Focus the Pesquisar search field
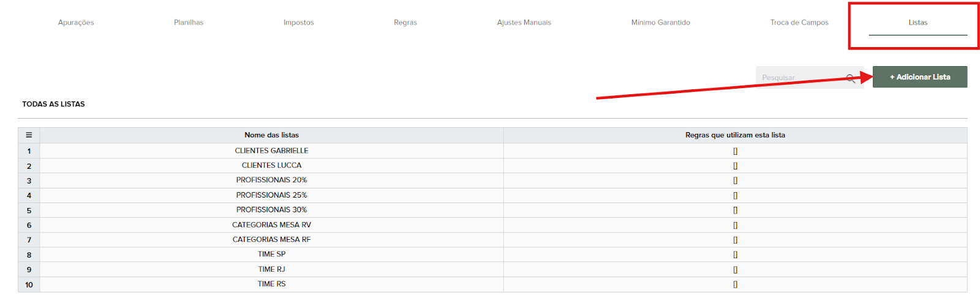Screen dimensions: 980x301 [x=799, y=78]
